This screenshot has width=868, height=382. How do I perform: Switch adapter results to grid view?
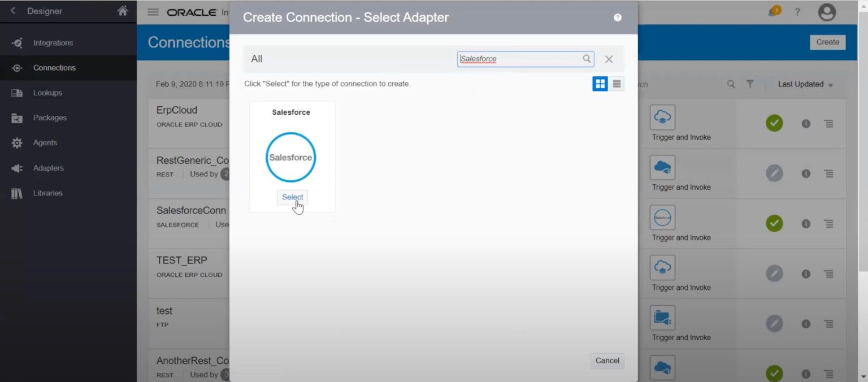pos(600,83)
